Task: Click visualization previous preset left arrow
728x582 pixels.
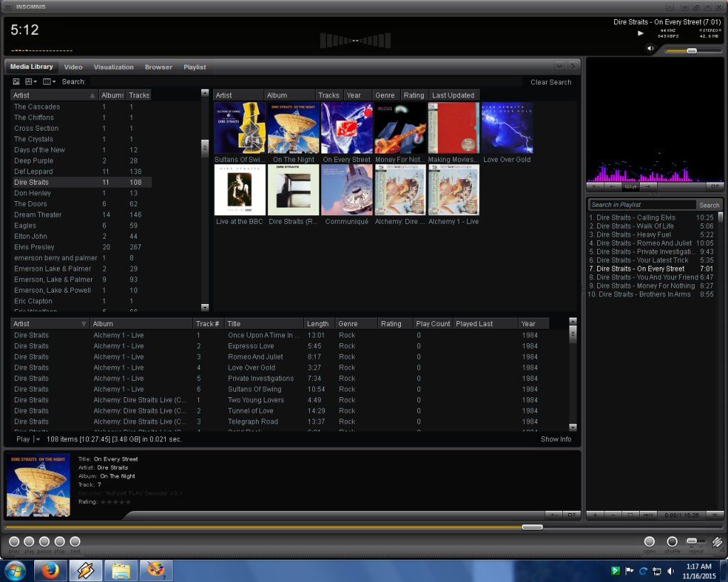Action: coord(612,187)
